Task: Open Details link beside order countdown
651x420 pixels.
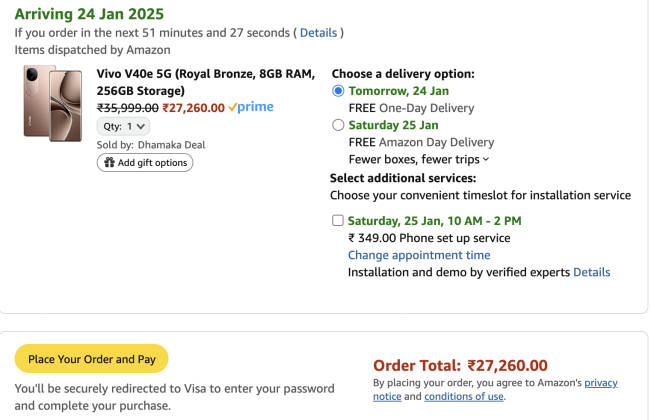Action: tap(318, 33)
